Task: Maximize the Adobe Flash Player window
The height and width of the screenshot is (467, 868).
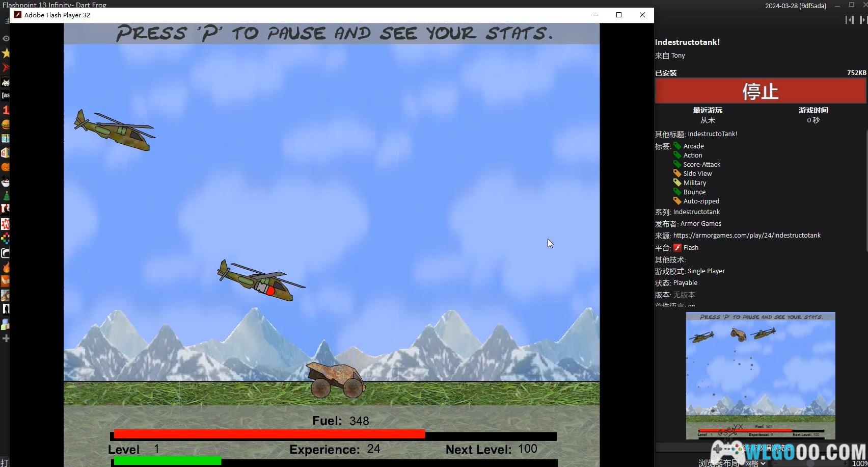Action: [x=619, y=15]
